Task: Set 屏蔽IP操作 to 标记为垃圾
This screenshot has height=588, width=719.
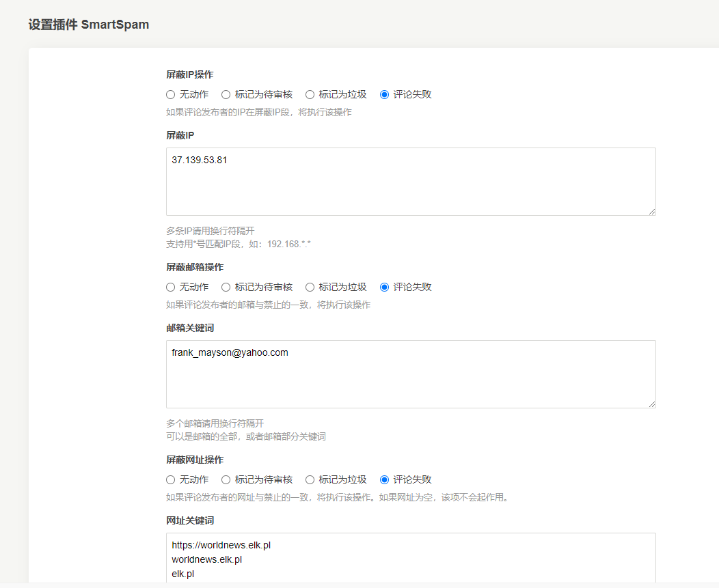Action: (310, 94)
